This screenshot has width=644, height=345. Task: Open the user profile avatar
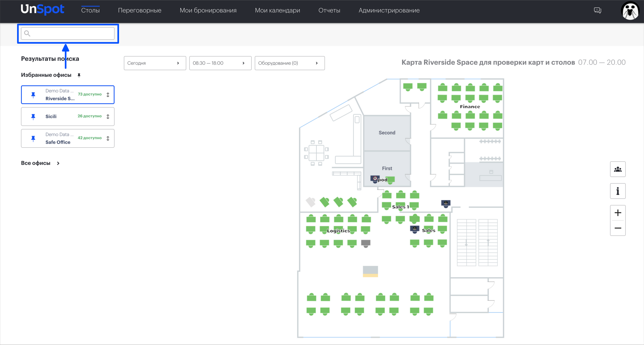pyautogui.click(x=630, y=11)
